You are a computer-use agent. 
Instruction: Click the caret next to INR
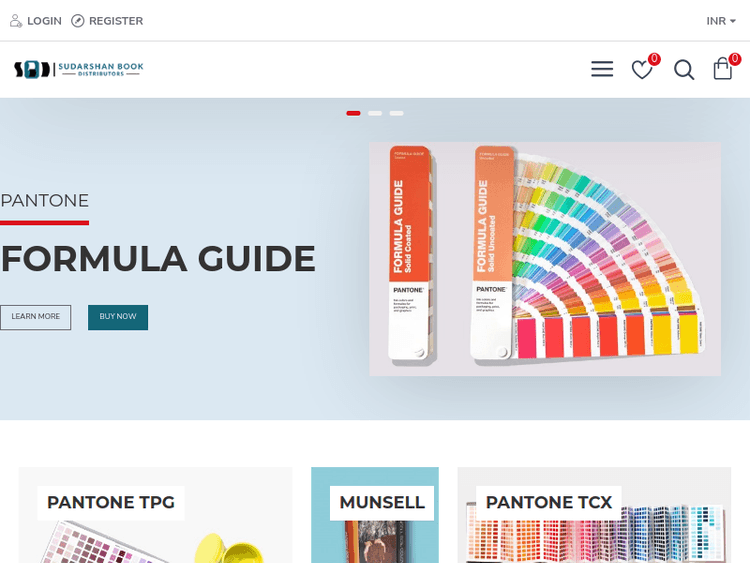732,21
